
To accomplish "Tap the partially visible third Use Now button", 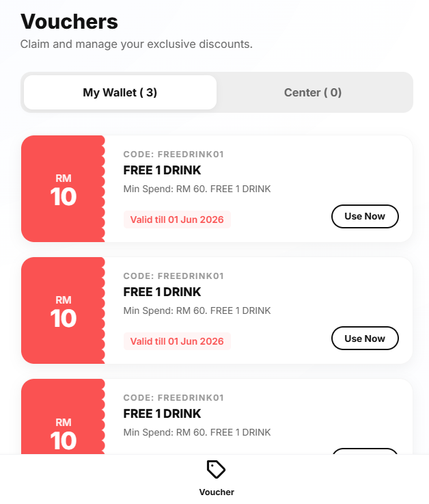I will click(x=365, y=451).
